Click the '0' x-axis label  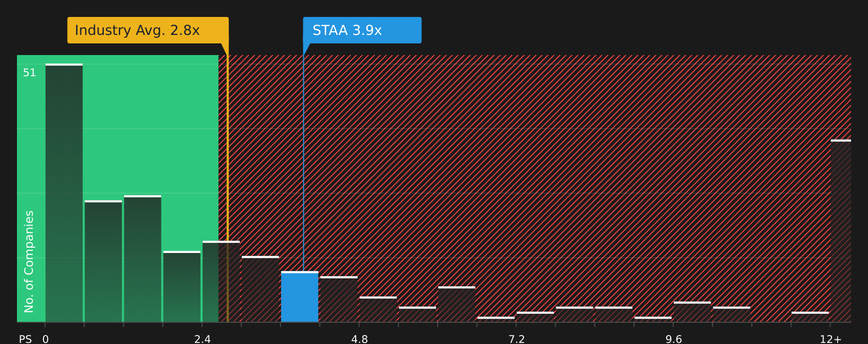[46, 339]
